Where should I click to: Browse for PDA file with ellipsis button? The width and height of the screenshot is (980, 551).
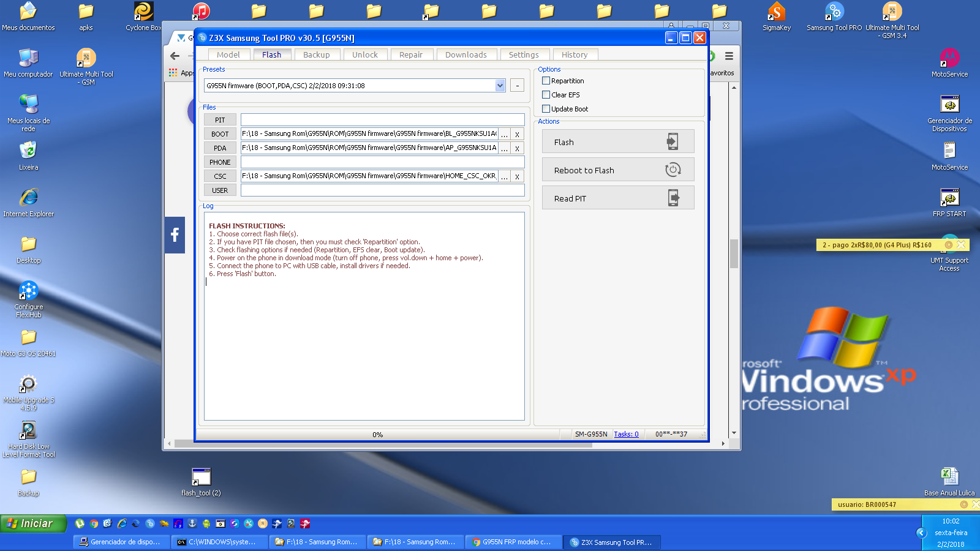(504, 148)
